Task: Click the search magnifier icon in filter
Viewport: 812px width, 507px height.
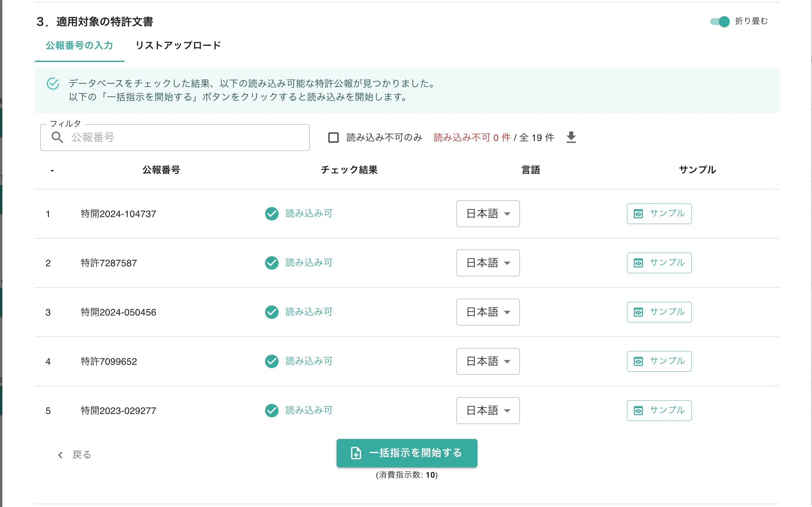Action: point(57,137)
